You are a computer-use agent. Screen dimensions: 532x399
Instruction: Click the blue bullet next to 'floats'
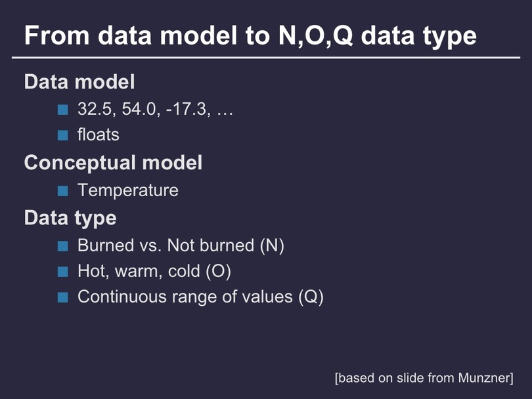click(x=63, y=135)
